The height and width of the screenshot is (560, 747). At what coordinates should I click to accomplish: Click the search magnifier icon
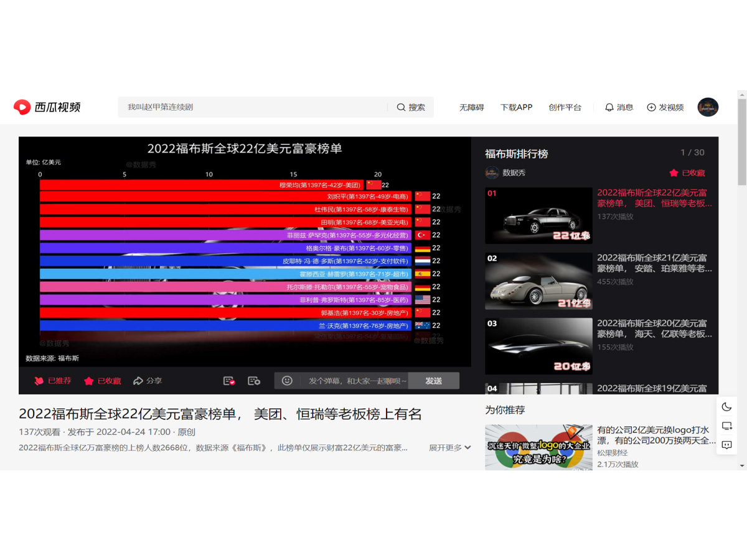tap(401, 107)
